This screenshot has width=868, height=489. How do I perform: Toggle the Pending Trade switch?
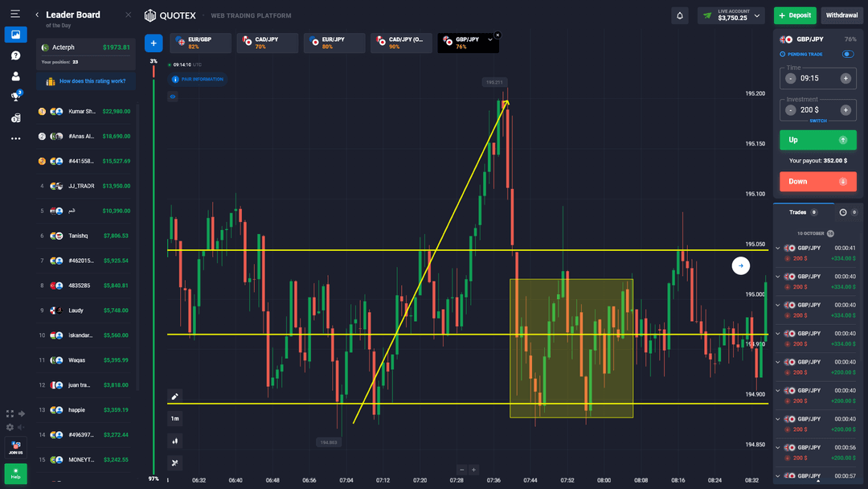click(x=847, y=54)
